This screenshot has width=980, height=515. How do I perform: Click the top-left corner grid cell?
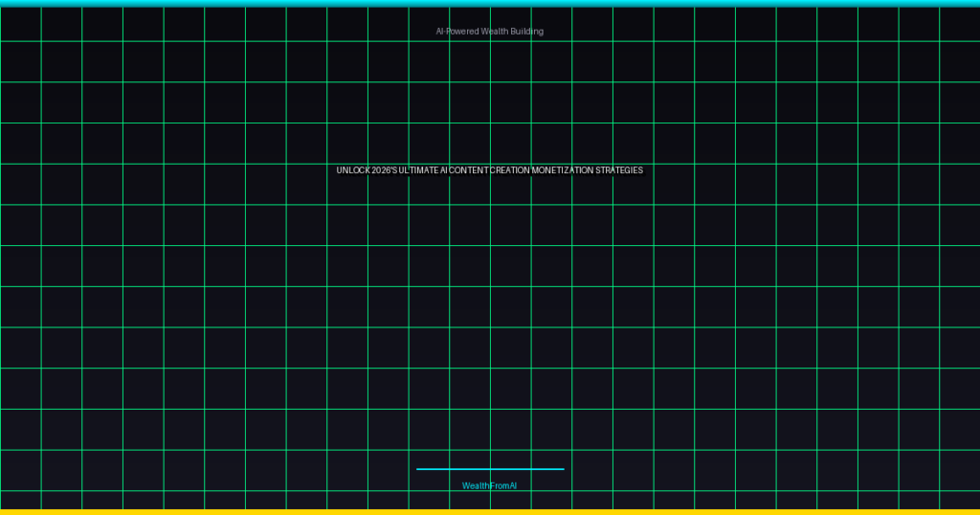coord(20,24)
